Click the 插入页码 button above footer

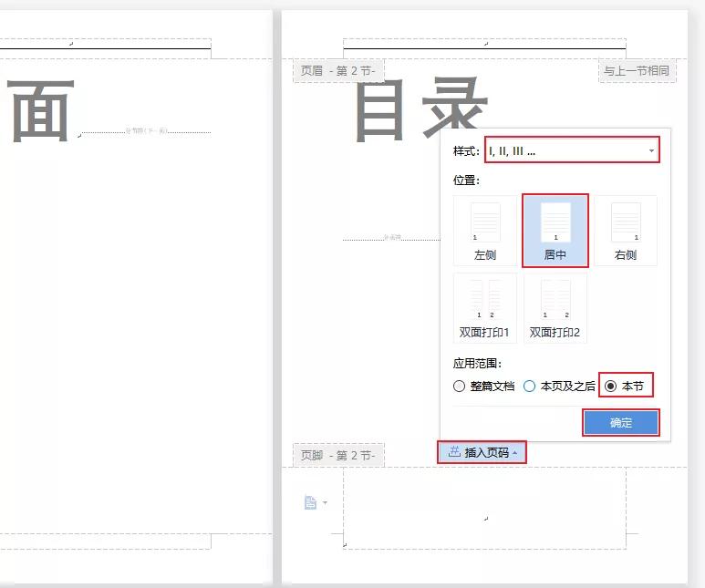pyautogui.click(x=482, y=452)
